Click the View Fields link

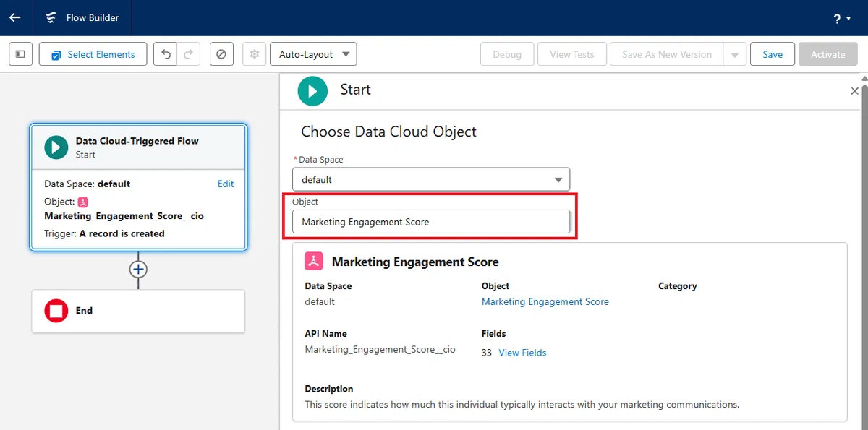click(x=522, y=353)
